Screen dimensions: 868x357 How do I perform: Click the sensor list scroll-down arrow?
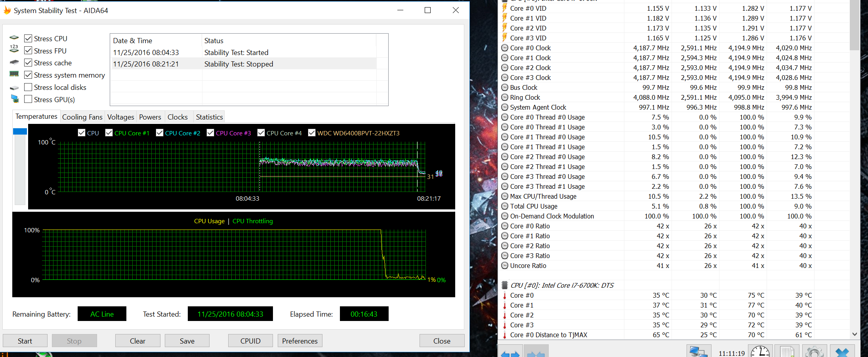click(855, 334)
